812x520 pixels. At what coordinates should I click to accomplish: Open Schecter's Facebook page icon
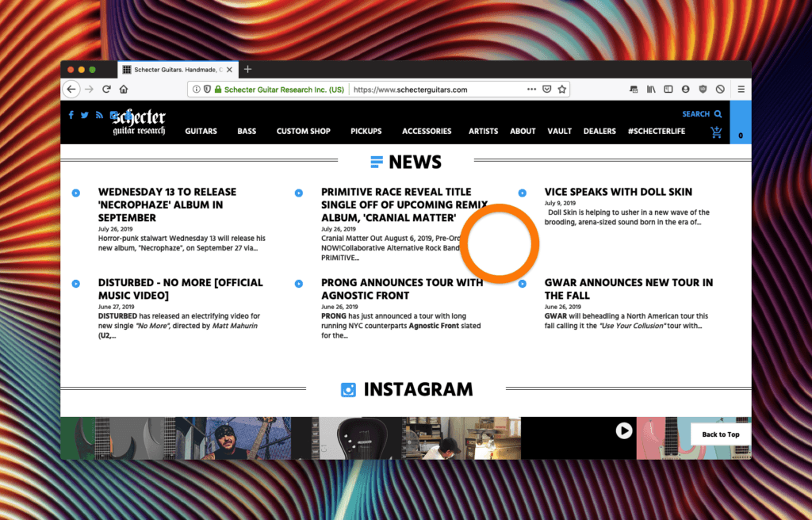coord(71,115)
